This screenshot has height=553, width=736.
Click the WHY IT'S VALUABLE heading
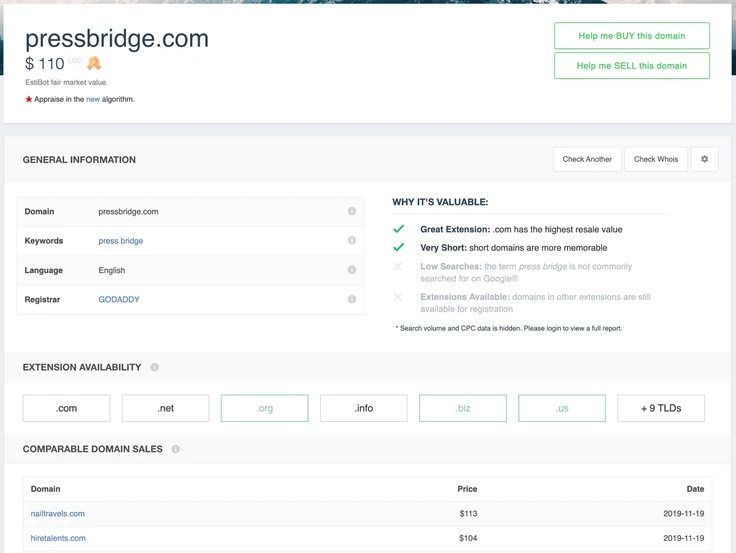440,202
